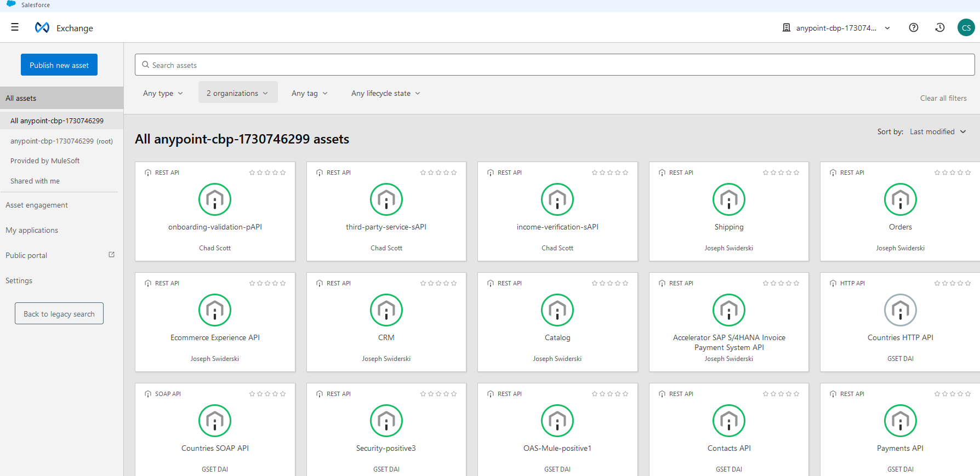
Task: Click the MuleSoft Exchange logo icon
Action: (42, 28)
